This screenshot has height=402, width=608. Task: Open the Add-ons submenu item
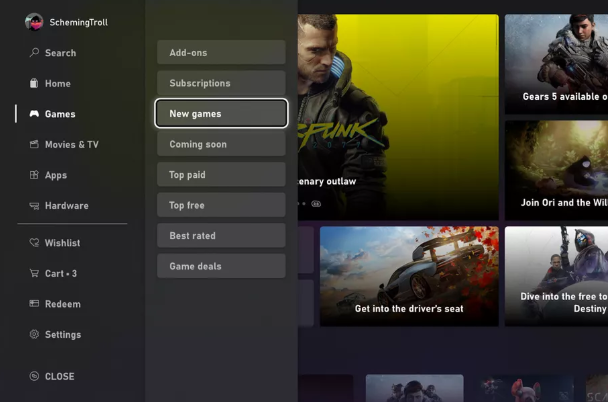click(221, 52)
